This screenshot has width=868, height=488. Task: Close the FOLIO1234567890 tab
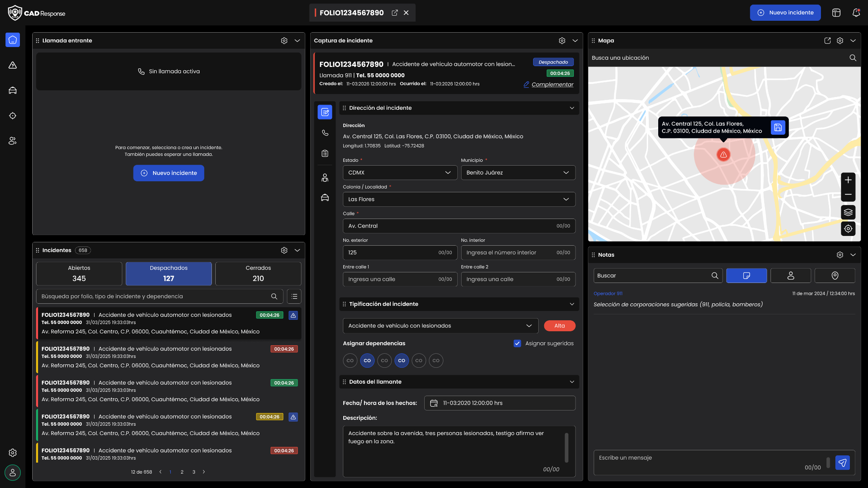click(x=406, y=13)
